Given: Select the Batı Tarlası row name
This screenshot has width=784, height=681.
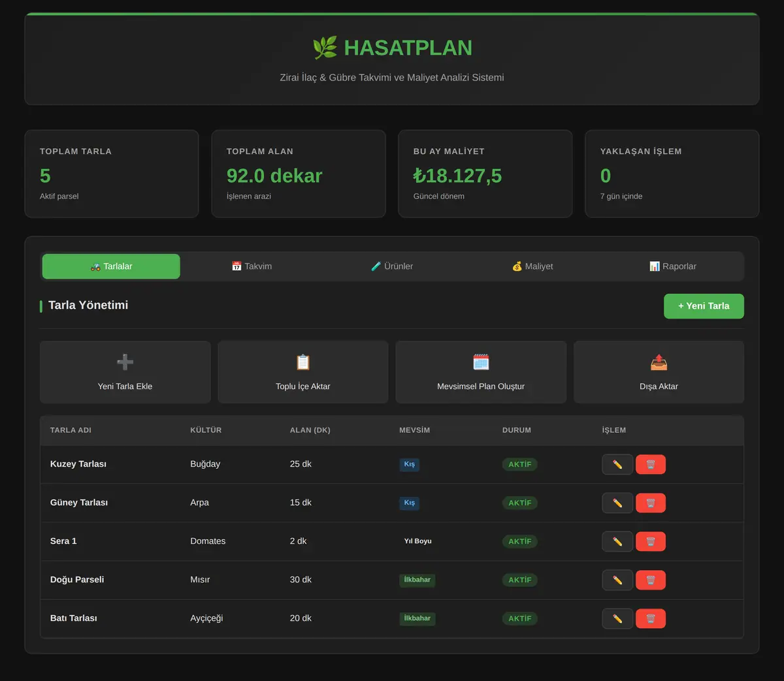Looking at the screenshot, I should click(x=74, y=618).
